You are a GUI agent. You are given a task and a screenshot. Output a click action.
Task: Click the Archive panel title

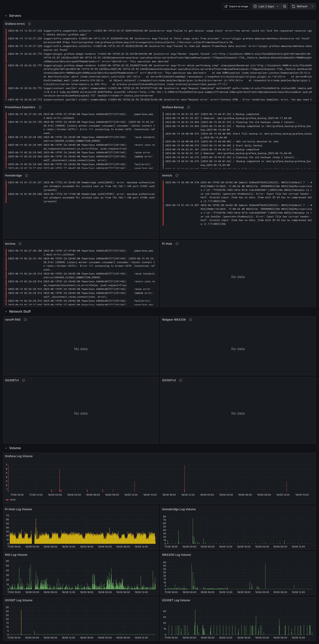click(10, 244)
